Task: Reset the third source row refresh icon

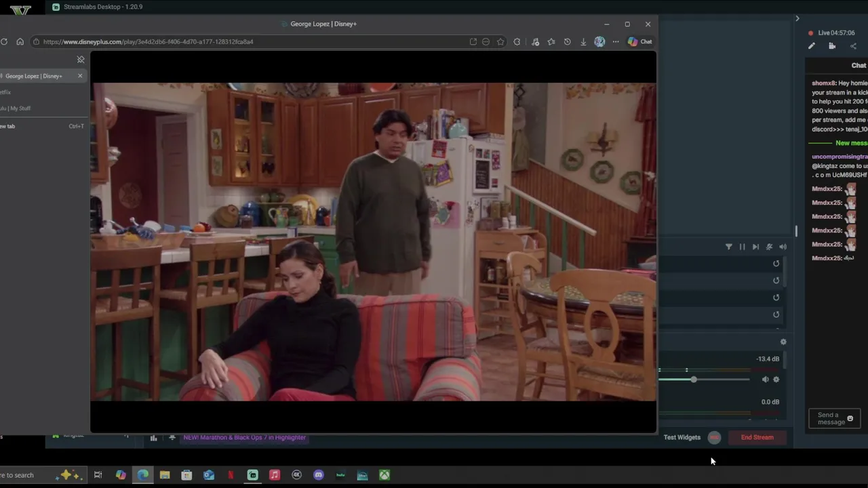Action: point(776,298)
